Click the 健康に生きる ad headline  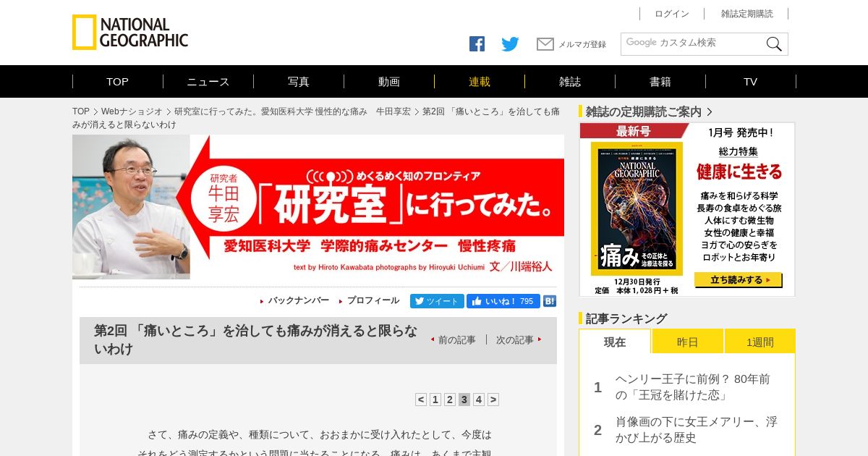[739, 172]
